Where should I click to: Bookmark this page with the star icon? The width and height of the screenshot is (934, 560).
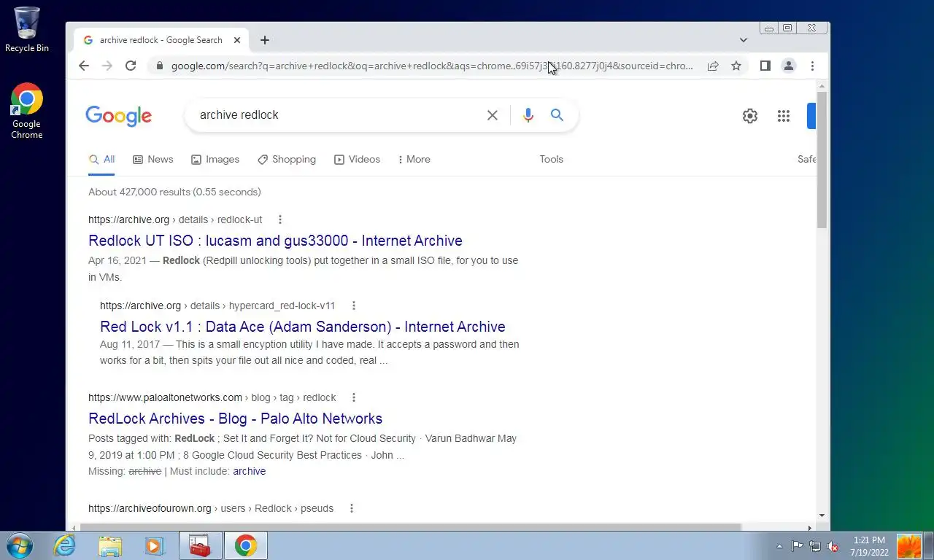pos(736,66)
